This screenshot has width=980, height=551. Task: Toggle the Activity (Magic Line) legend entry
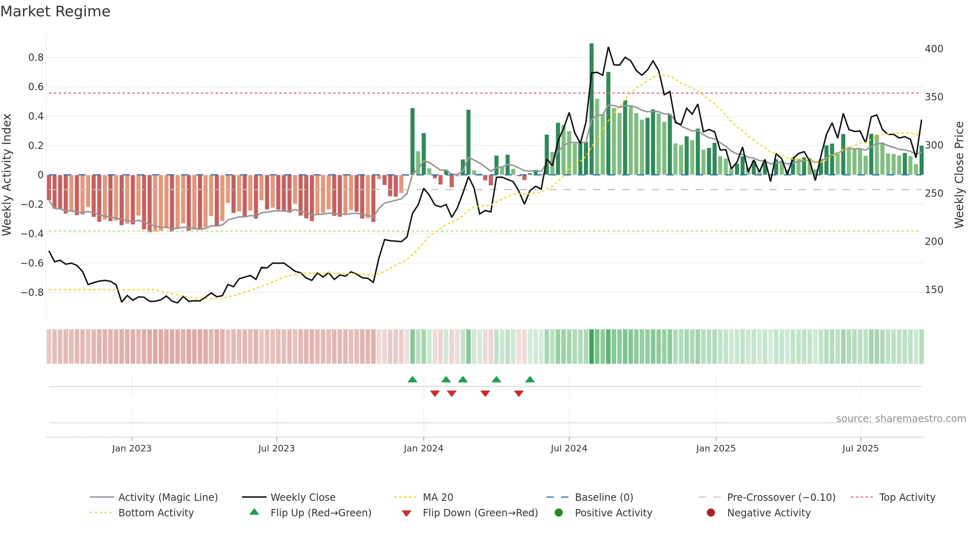[154, 497]
